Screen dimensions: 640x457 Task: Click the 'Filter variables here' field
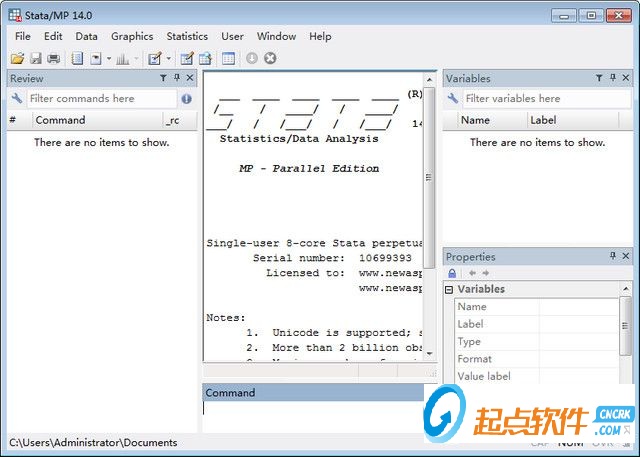pyautogui.click(x=547, y=99)
